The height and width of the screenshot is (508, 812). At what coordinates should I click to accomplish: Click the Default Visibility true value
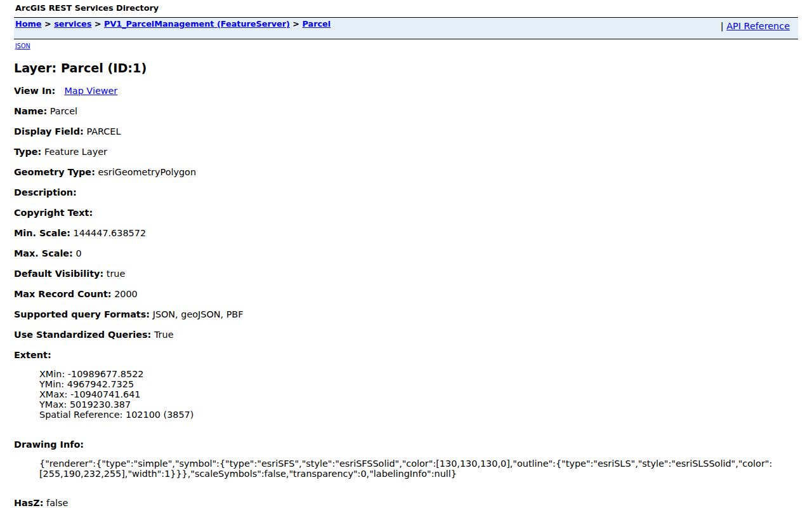click(115, 274)
